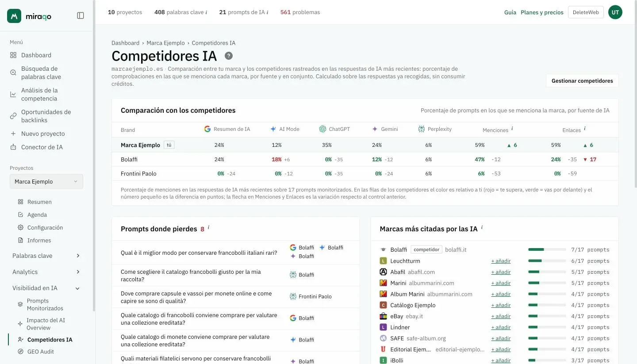The width and height of the screenshot is (637, 364).
Task: Click Marca Ejemplo in the breadcrumb
Action: (x=165, y=43)
